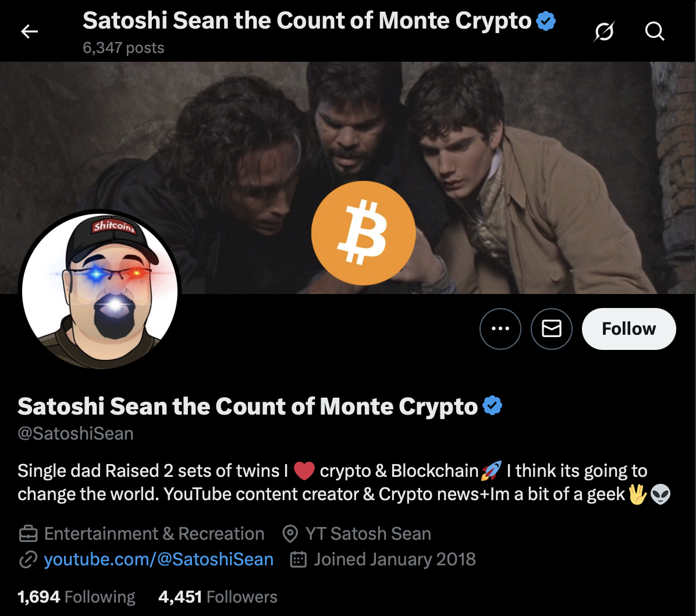View the 1,694 Following list

(76, 597)
